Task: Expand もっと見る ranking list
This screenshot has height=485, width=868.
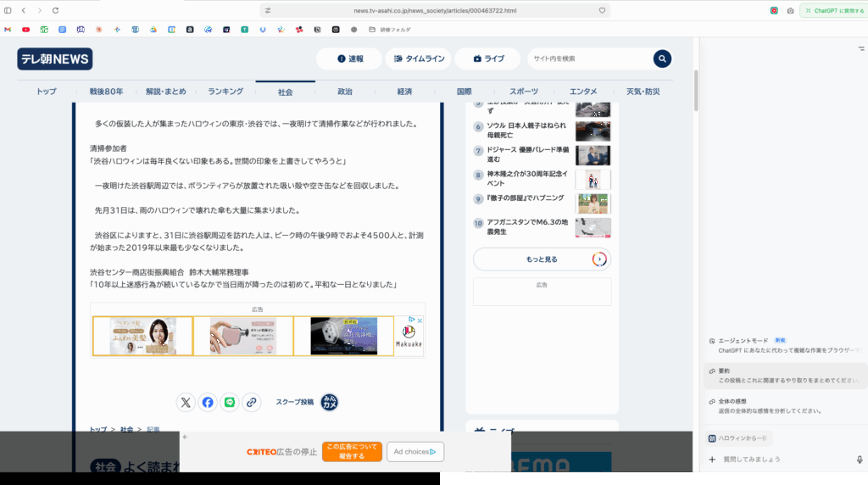Action: pyautogui.click(x=542, y=259)
